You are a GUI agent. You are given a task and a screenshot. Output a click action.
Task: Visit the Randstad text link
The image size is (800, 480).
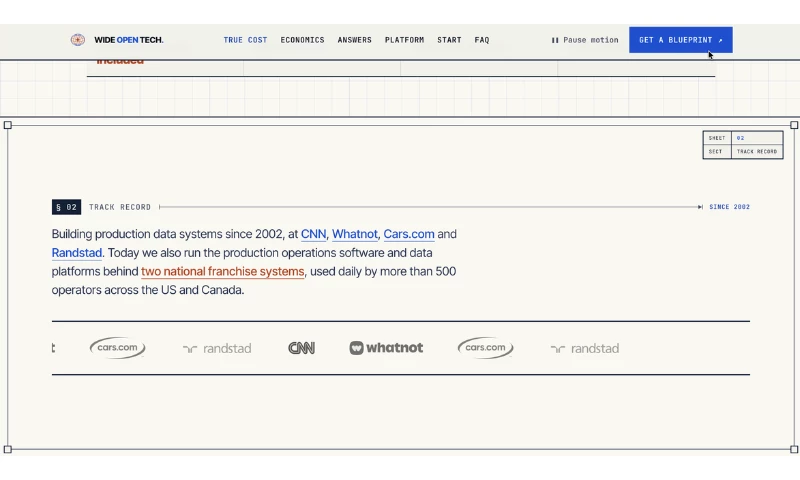point(77,252)
